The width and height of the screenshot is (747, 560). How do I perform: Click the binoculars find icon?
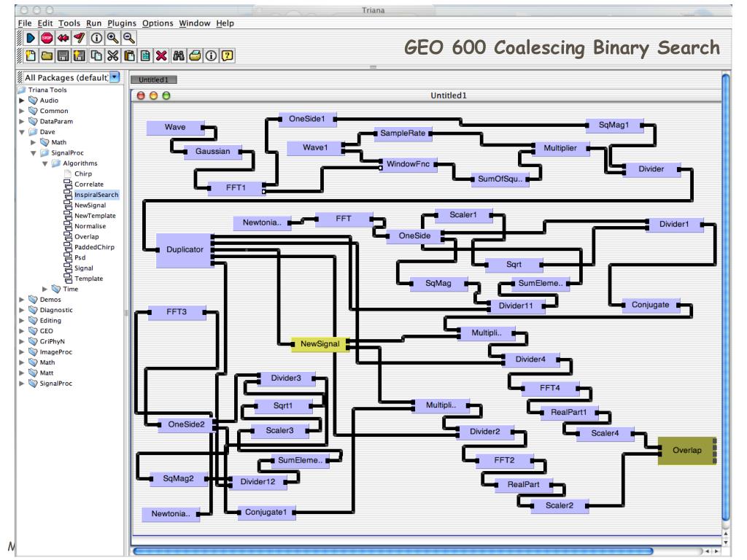pyautogui.click(x=178, y=55)
